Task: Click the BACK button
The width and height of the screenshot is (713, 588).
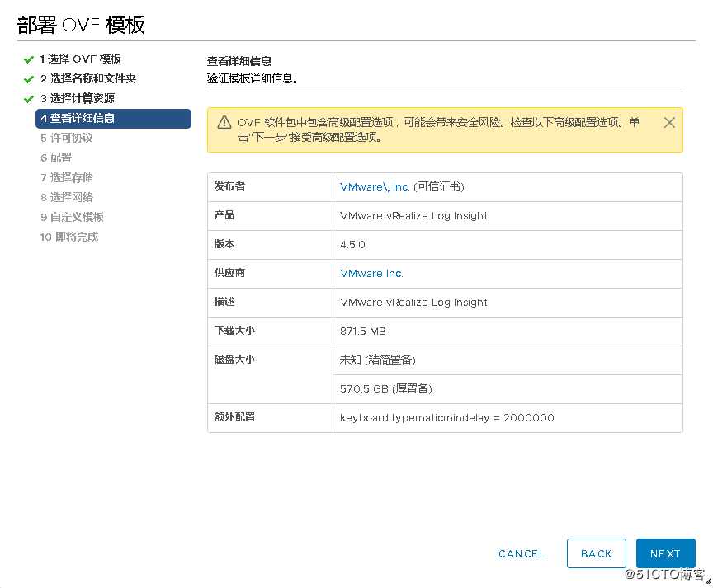Action: pyautogui.click(x=596, y=553)
